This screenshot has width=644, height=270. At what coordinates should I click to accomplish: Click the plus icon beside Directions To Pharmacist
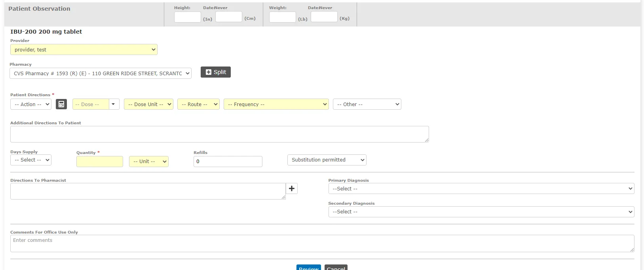(292, 188)
